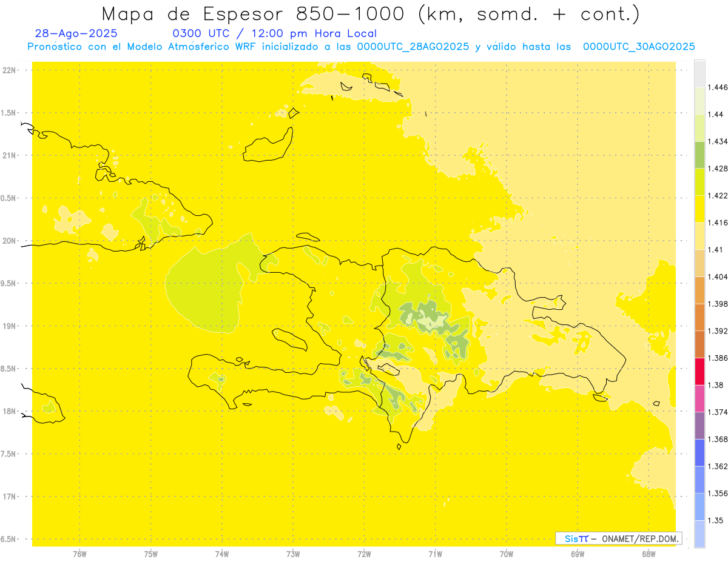Screen dimensions: 728x562
Task: Click the colorbar value '1.38'
Action: (x=715, y=385)
